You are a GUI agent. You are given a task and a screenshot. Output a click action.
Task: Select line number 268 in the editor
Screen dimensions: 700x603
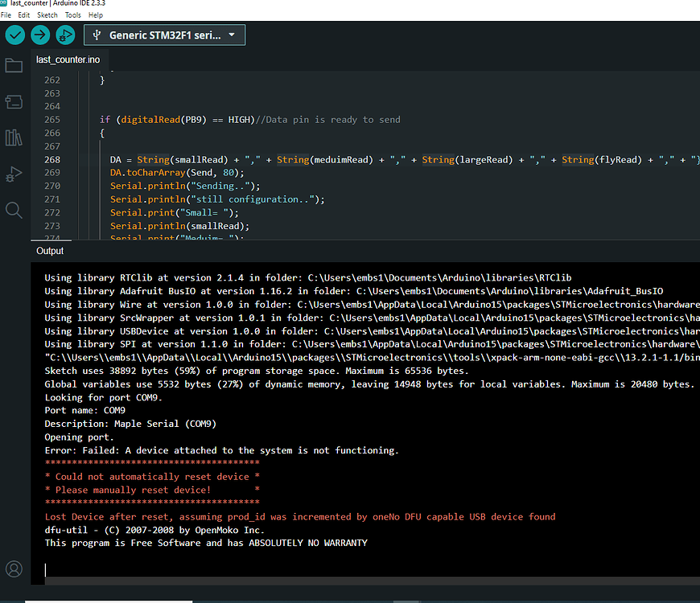point(51,159)
